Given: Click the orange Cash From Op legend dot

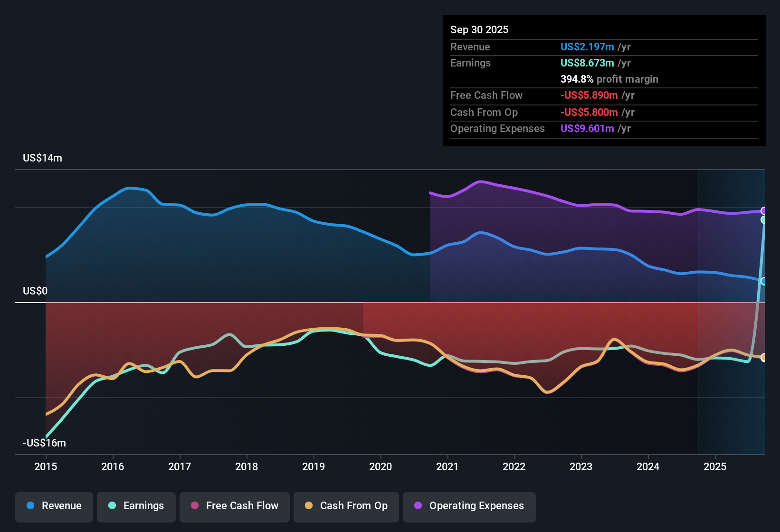Looking at the screenshot, I should (309, 506).
